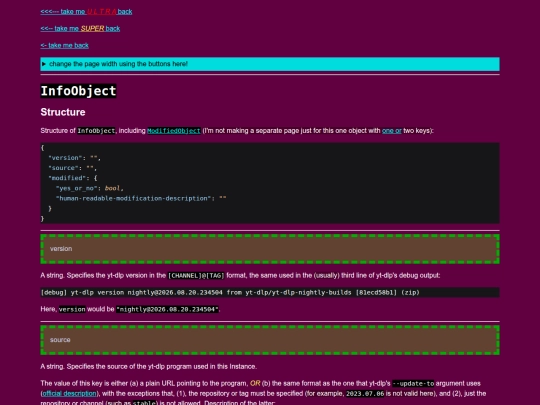The height and width of the screenshot is (405, 540).
Task: Click the 'take me SUPER back' link
Action: click(x=80, y=29)
